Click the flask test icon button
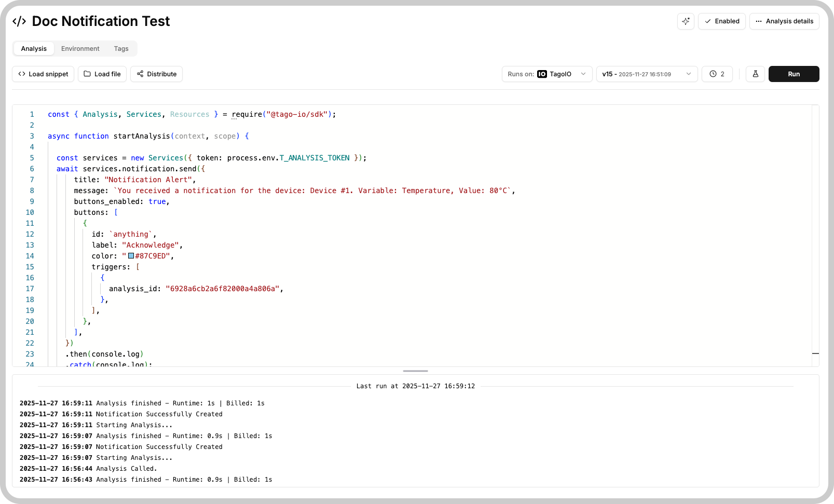This screenshot has height=504, width=834. (x=756, y=74)
